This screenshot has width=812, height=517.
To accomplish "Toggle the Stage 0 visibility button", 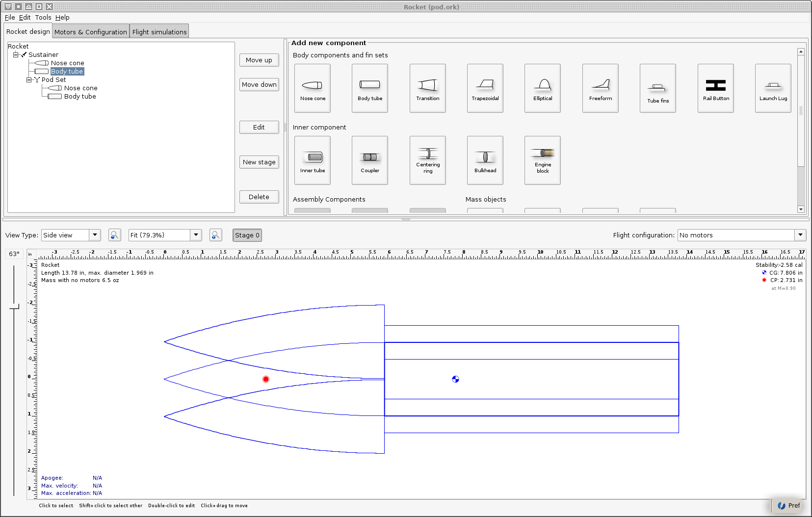I will pos(247,235).
